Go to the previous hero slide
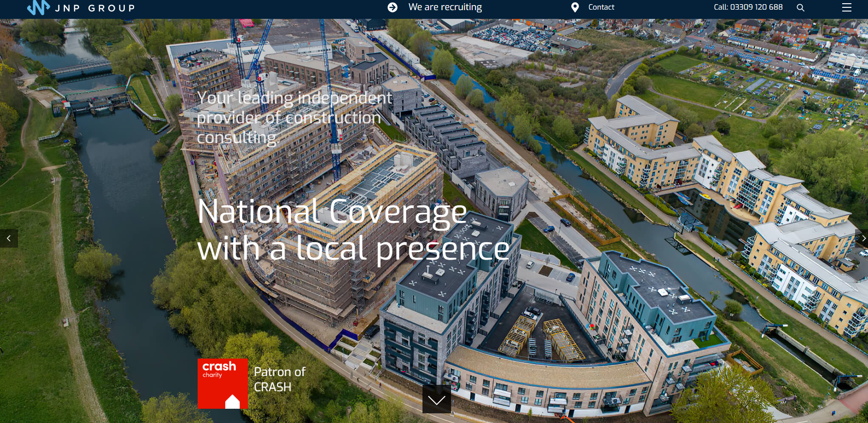The width and height of the screenshot is (868, 423). [9, 238]
